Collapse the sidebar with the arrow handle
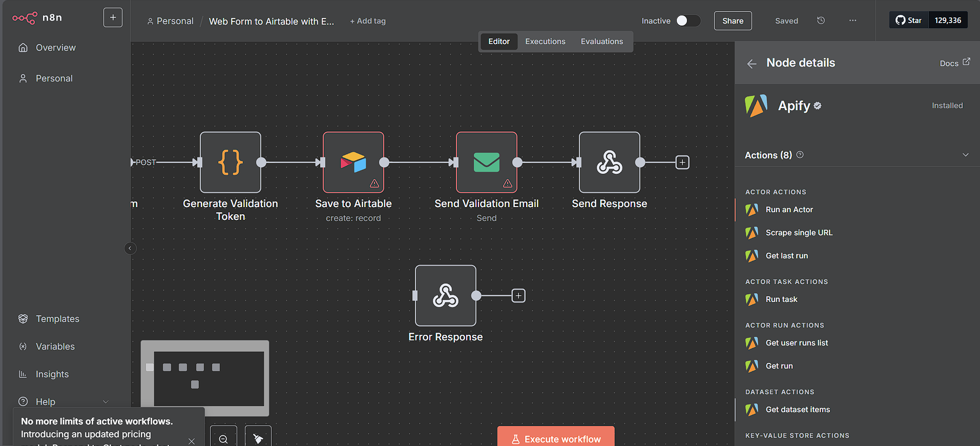 [x=130, y=248]
